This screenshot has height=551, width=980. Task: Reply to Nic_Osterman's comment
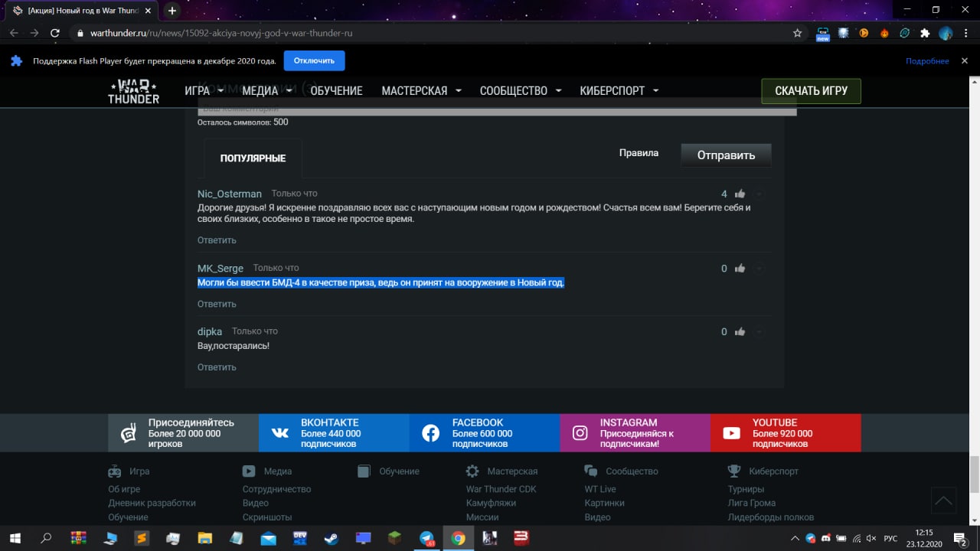click(217, 240)
